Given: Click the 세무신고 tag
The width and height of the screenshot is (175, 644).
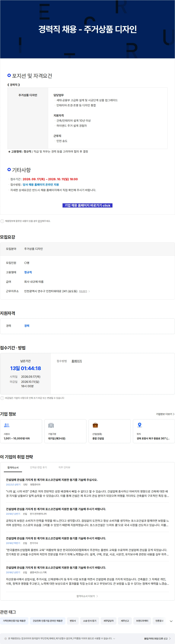Looking at the screenshot, I should point(125,621).
